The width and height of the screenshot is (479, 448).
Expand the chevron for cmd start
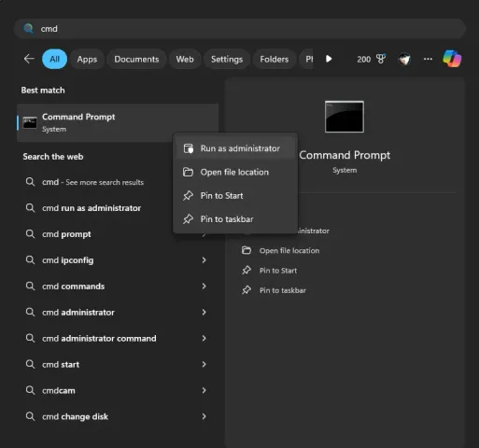tap(204, 364)
